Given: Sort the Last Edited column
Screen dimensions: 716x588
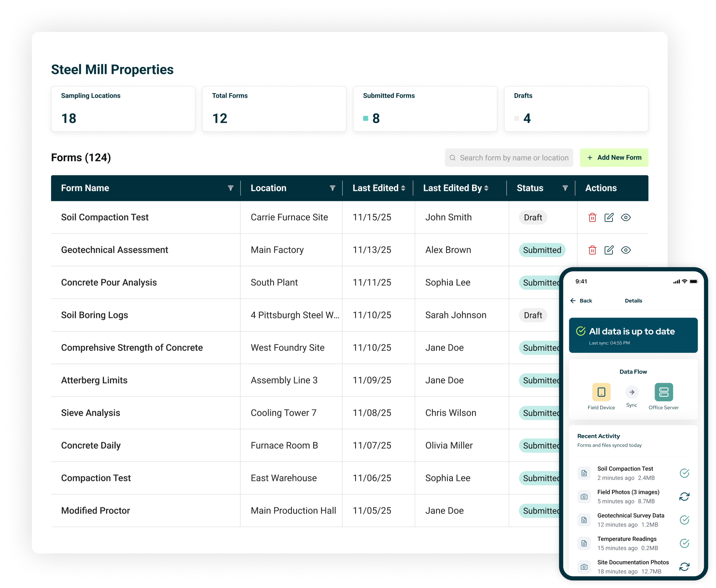Looking at the screenshot, I should coord(403,188).
